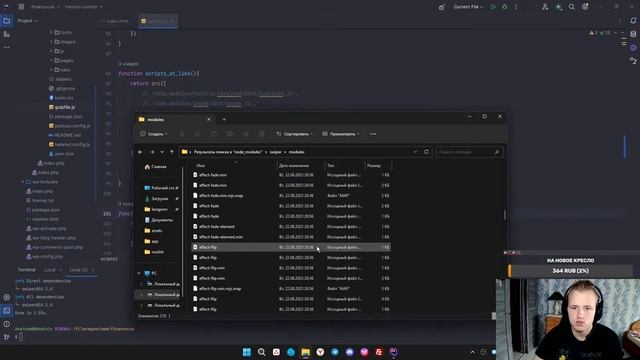This screenshot has height=360, width=640.
Task: Click the donation goal progress bar
Action: (x=571, y=271)
